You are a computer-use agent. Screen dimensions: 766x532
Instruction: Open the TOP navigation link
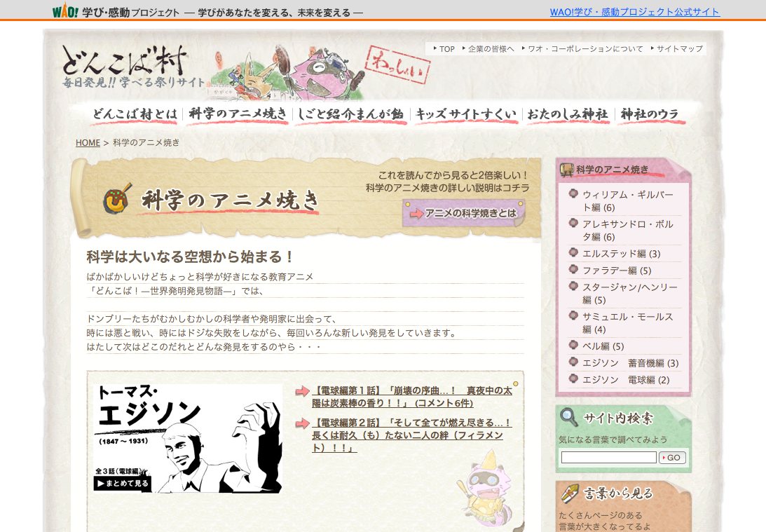(x=446, y=49)
